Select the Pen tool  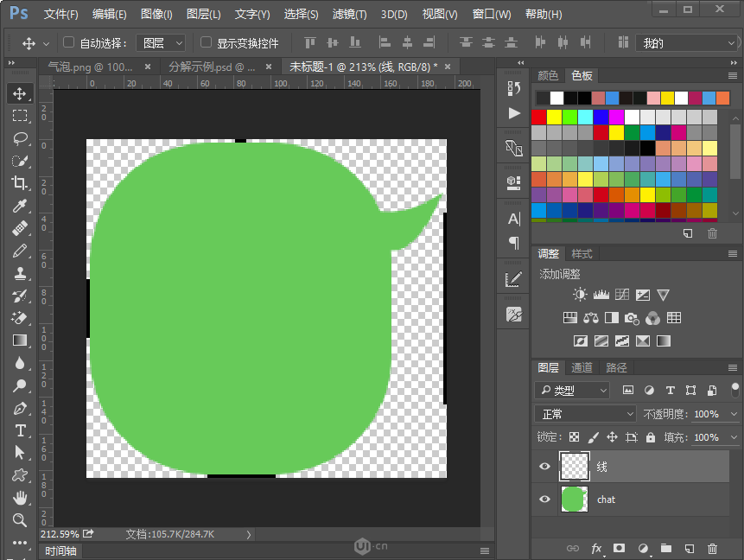[x=20, y=408]
